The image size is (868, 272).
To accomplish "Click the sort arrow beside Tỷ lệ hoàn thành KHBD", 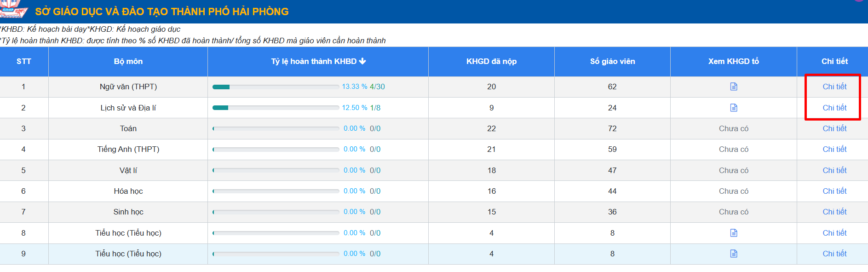I will [362, 61].
